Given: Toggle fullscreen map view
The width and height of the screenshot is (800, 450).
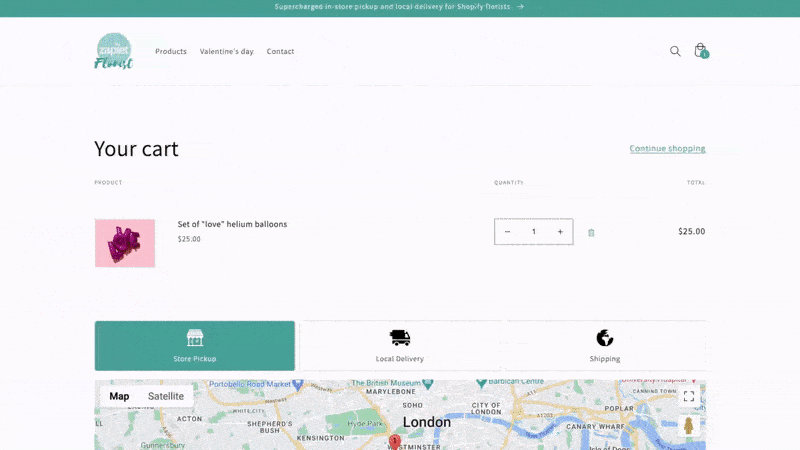Looking at the screenshot, I should tap(689, 396).
